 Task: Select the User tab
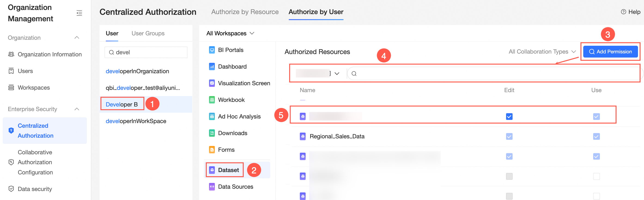[112, 33]
